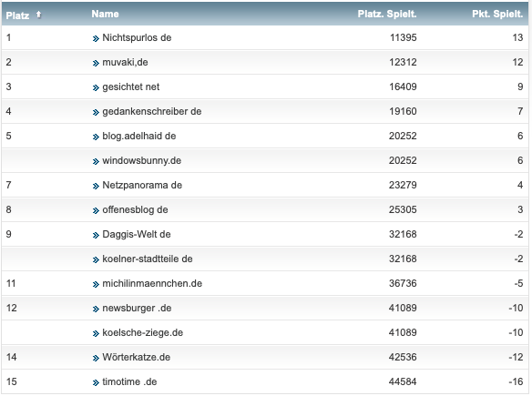The width and height of the screenshot is (532, 396).
Task: Click the arrow icon before gedankenschreiber de
Action: (x=96, y=113)
